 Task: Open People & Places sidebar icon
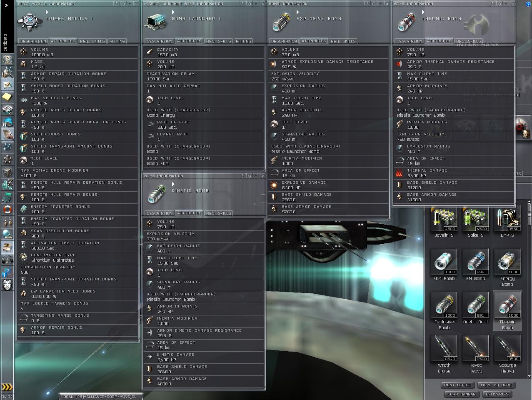click(x=7, y=72)
